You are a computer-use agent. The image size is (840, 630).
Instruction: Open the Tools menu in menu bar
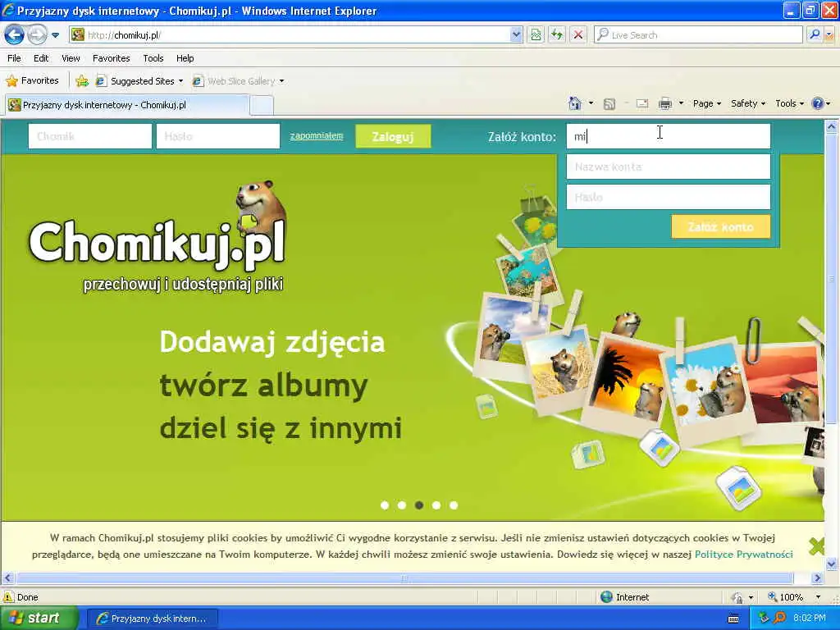click(153, 58)
